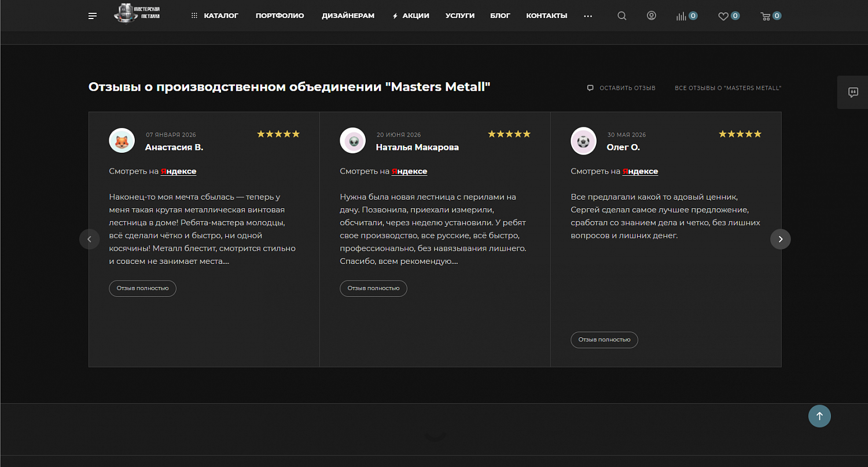The width and height of the screenshot is (868, 467).
Task: Open full review by Анастасия В.
Action: 143,288
